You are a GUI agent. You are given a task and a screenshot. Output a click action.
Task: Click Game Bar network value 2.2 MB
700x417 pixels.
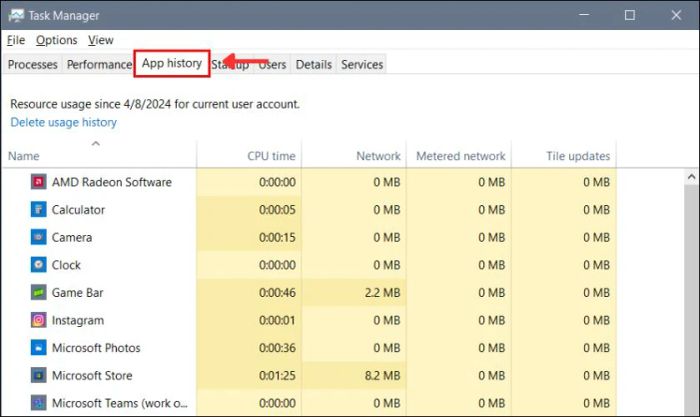[x=383, y=293]
